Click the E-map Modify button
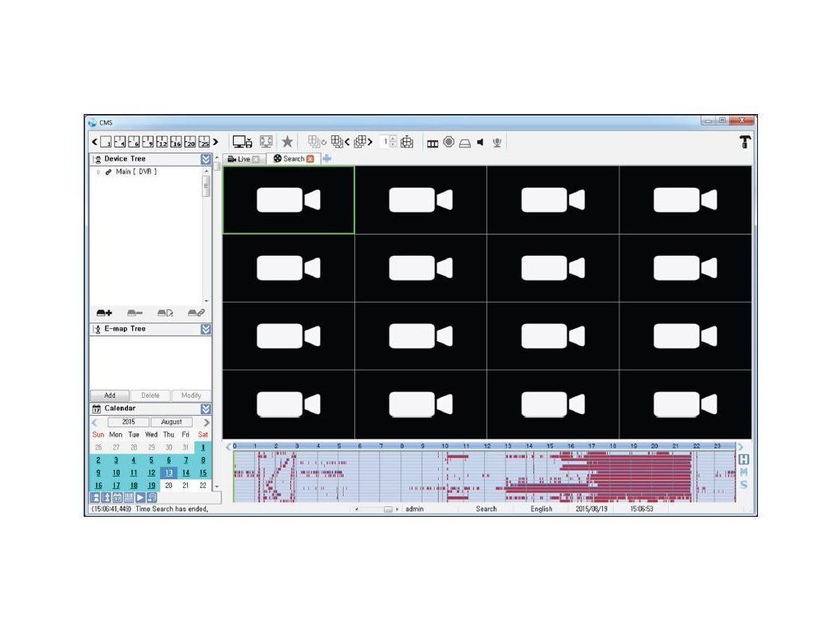 191,395
